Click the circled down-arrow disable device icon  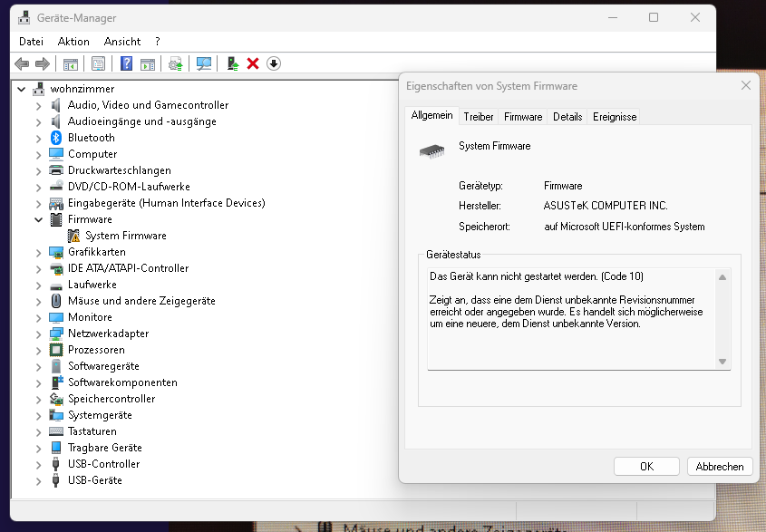[x=274, y=63]
